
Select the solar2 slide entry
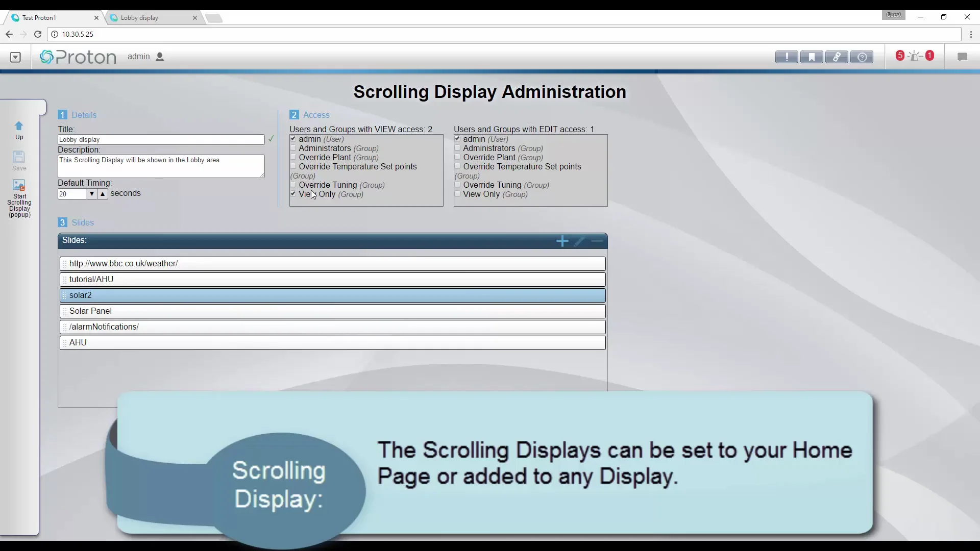pyautogui.click(x=332, y=295)
